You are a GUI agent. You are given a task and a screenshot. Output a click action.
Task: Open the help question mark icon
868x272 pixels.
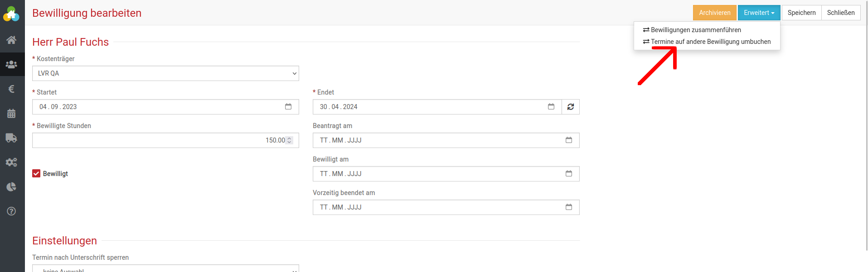[x=12, y=211]
